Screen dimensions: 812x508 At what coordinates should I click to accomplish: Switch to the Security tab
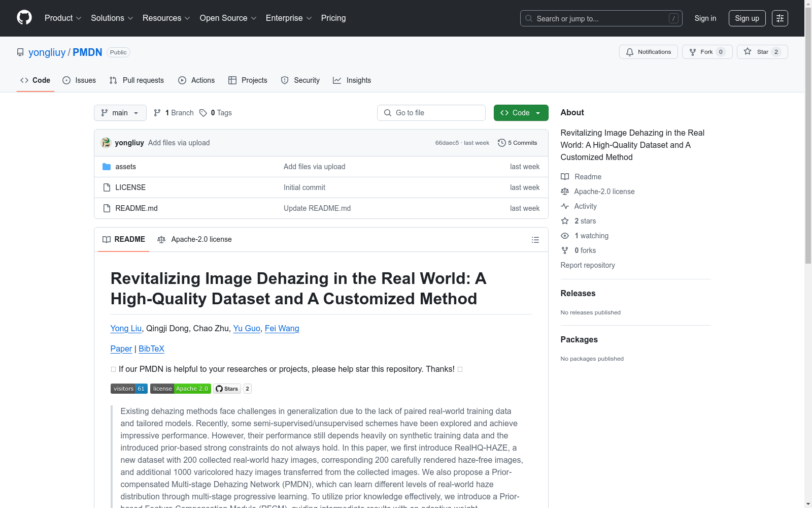coord(300,80)
